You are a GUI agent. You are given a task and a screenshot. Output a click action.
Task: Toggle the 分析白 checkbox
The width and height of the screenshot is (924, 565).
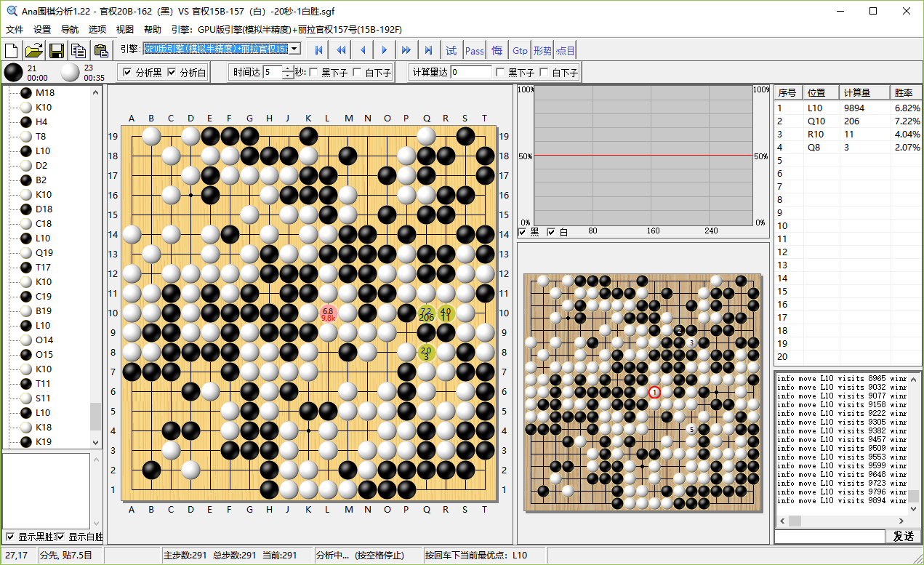pyautogui.click(x=172, y=73)
